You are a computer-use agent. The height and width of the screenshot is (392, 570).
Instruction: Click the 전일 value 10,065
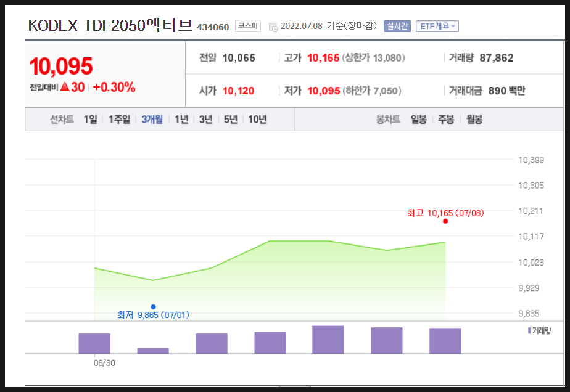(x=239, y=58)
